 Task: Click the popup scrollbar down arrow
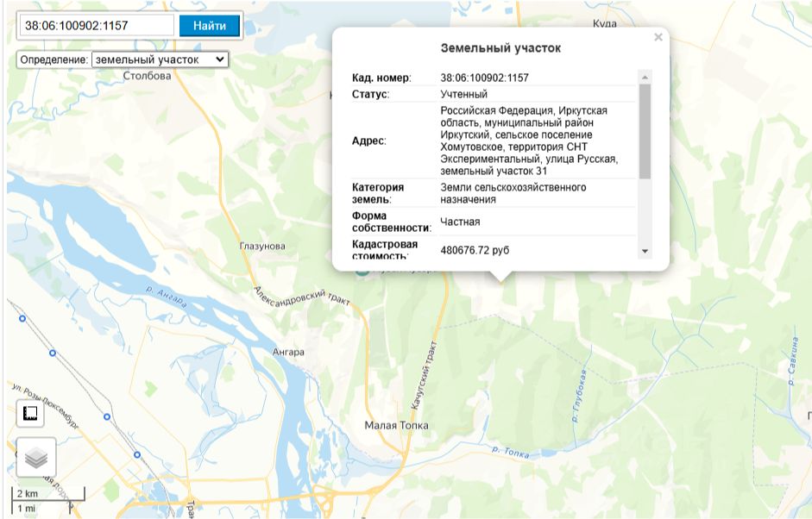[x=645, y=251]
